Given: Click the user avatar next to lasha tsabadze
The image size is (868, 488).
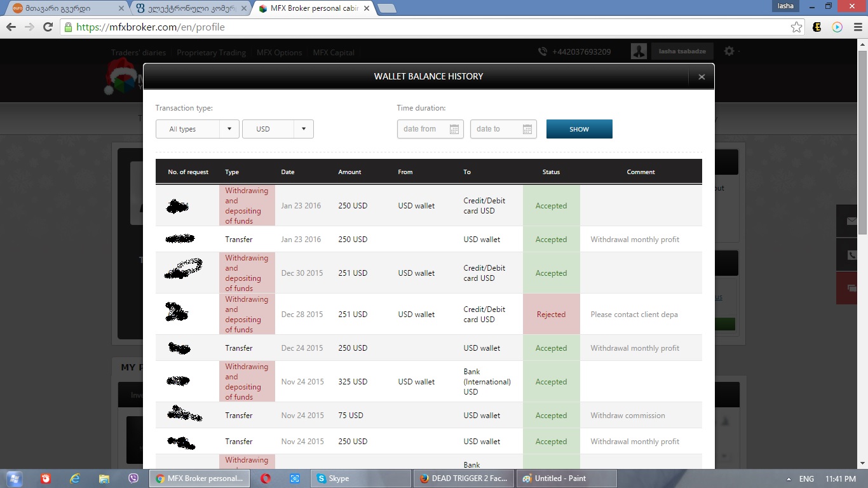Looking at the screenshot, I should pyautogui.click(x=639, y=51).
